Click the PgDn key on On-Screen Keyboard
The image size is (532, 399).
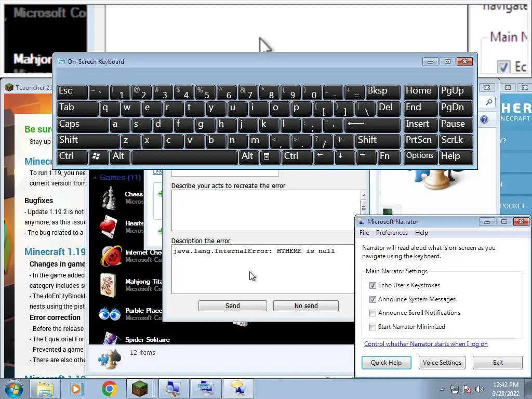point(456,109)
